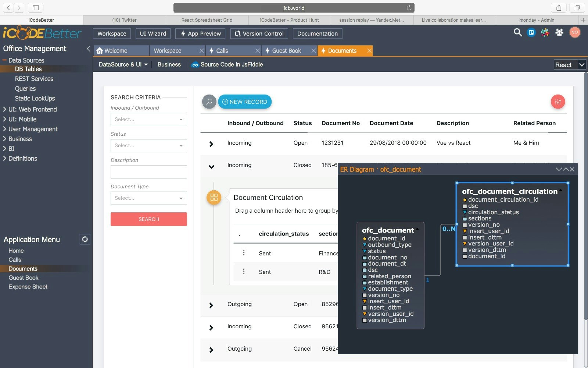Open App Preview
The width and height of the screenshot is (588, 368).
[x=201, y=33]
